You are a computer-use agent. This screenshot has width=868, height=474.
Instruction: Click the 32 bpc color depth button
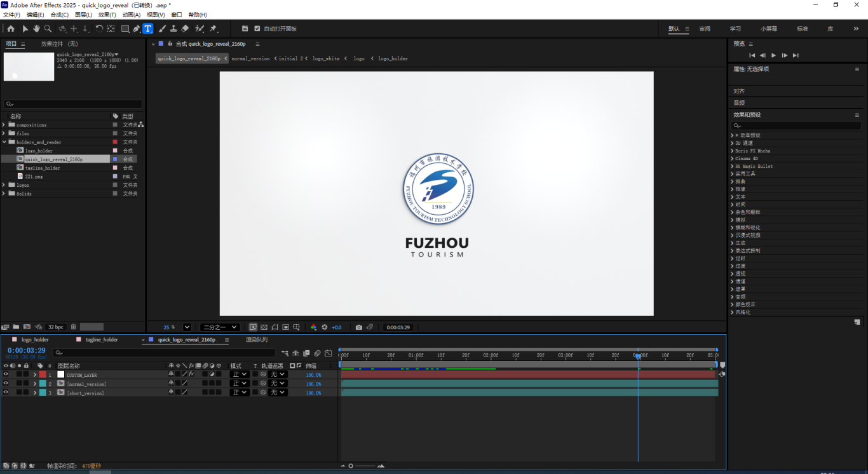55,327
